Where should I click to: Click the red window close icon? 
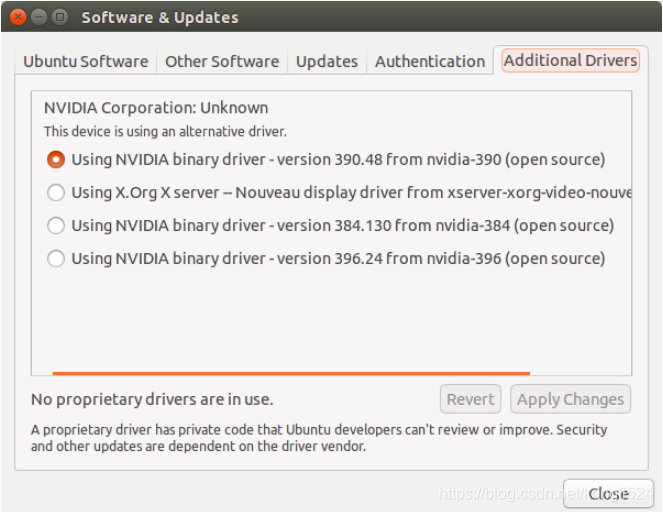click(18, 17)
